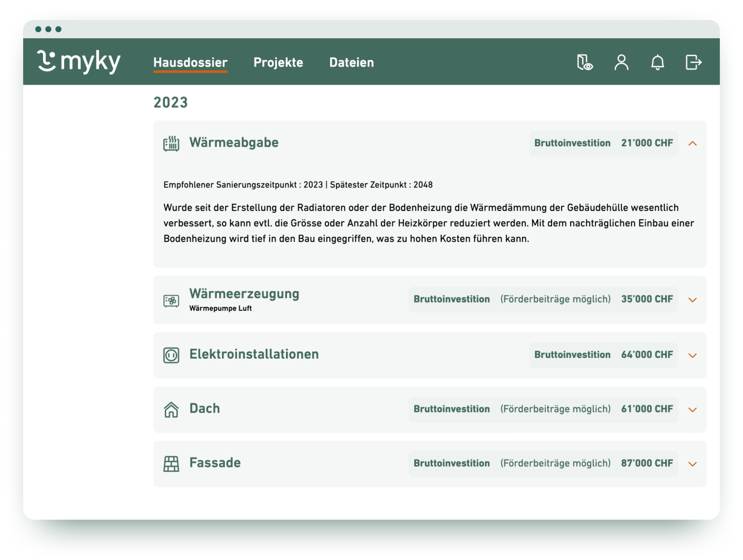Screen dimensions: 743x560
Task: Click the Dach house icon
Action: 172,409
